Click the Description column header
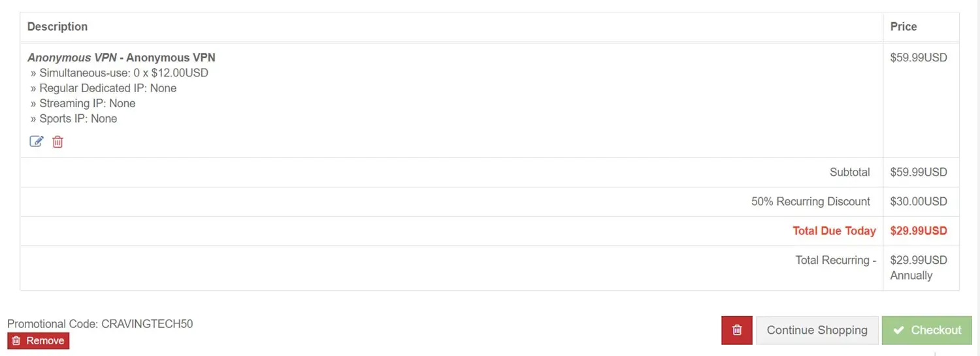The image size is (980, 356). tap(57, 27)
